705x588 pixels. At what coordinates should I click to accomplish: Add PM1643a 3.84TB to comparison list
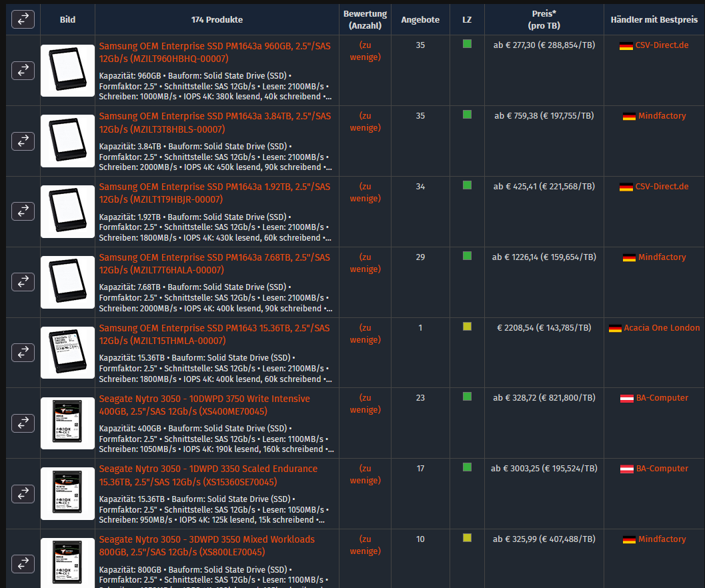(x=23, y=141)
